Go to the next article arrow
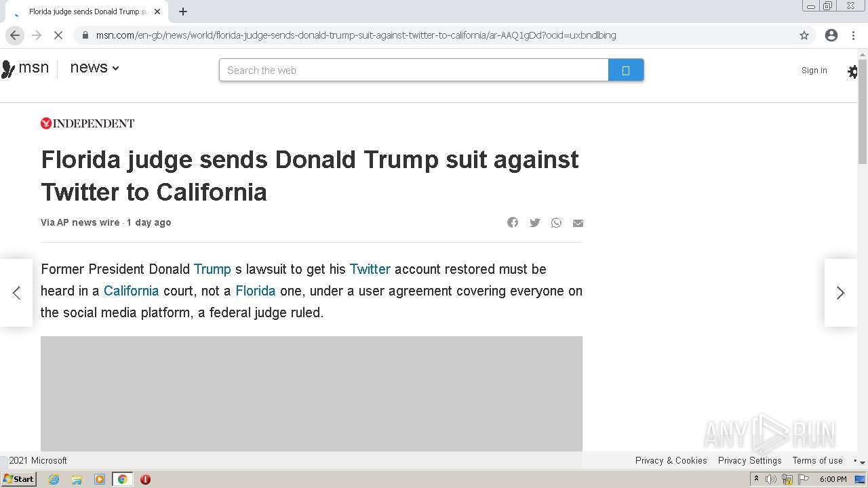Viewport: 868px width, 488px height. pyautogui.click(x=840, y=293)
